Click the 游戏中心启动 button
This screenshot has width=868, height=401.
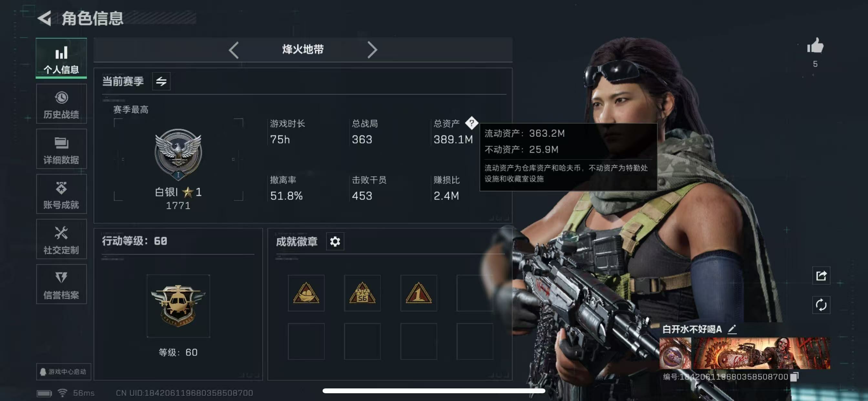tap(63, 371)
